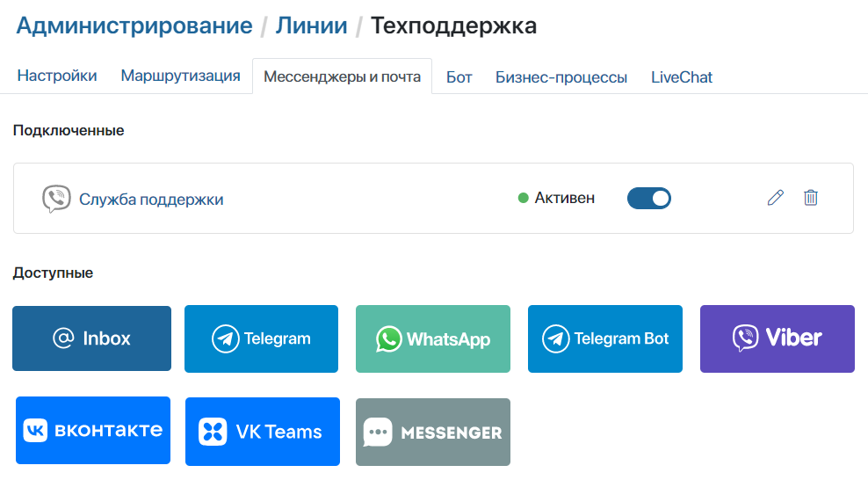The width and height of the screenshot is (868, 480).
Task: Open the Бот tab
Action: pyautogui.click(x=459, y=77)
